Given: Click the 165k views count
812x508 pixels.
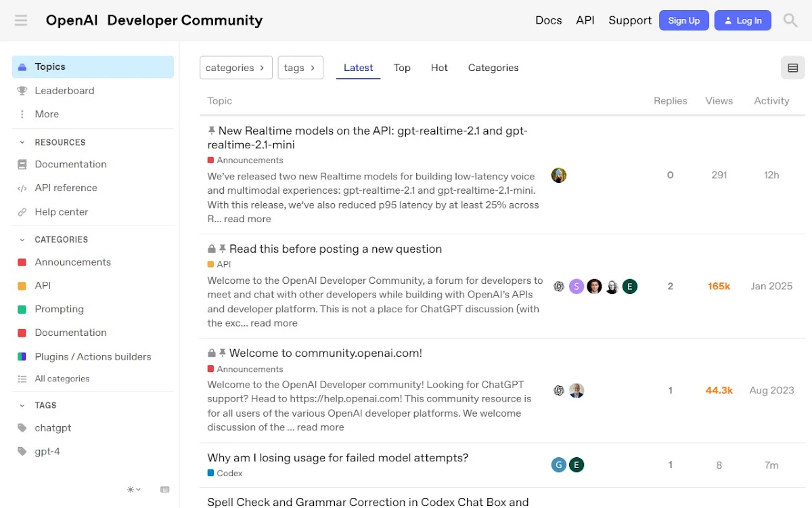Looking at the screenshot, I should tap(719, 287).
